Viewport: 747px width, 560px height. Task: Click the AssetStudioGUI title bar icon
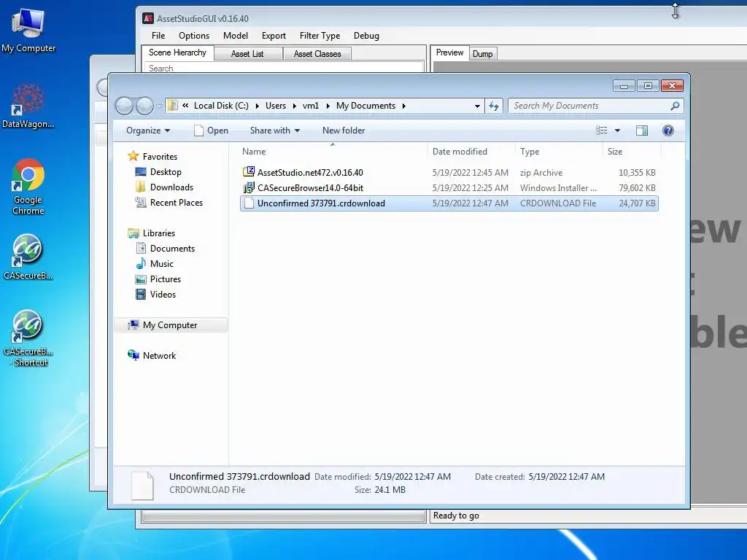[x=148, y=18]
